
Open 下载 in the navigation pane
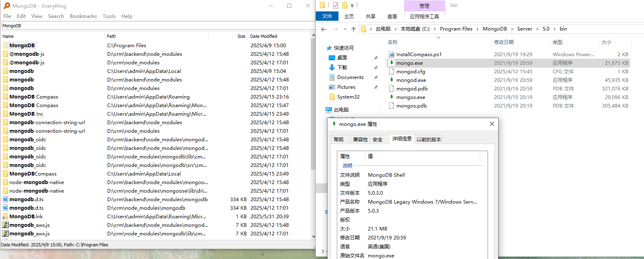(342, 68)
